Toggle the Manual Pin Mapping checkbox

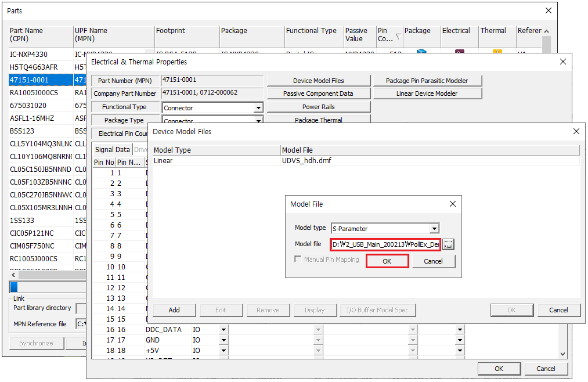(x=298, y=260)
